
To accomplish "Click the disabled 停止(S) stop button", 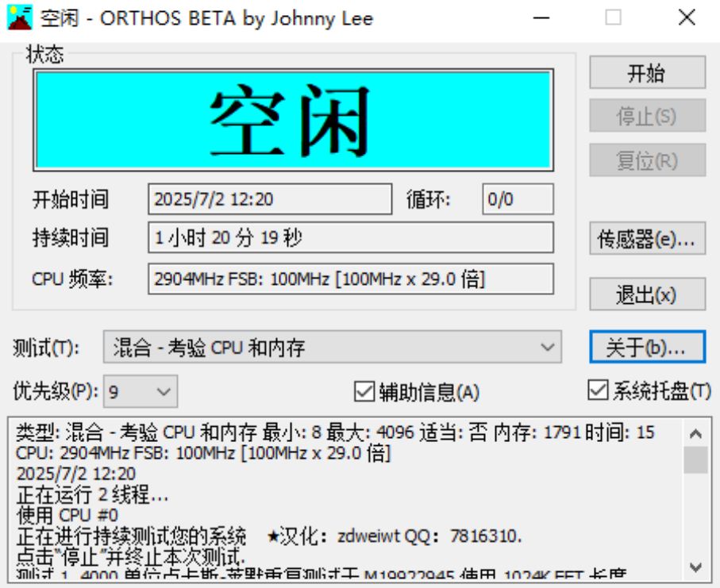I will tap(647, 116).
